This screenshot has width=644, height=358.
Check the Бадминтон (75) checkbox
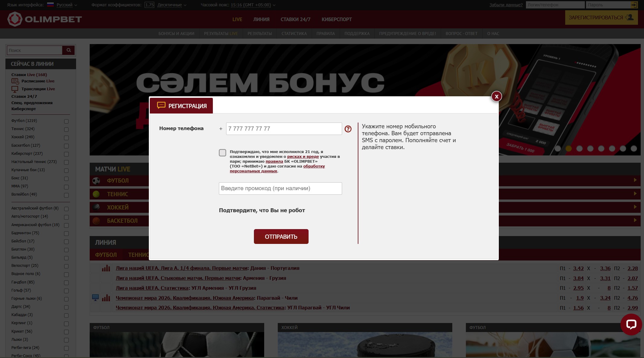(66, 234)
